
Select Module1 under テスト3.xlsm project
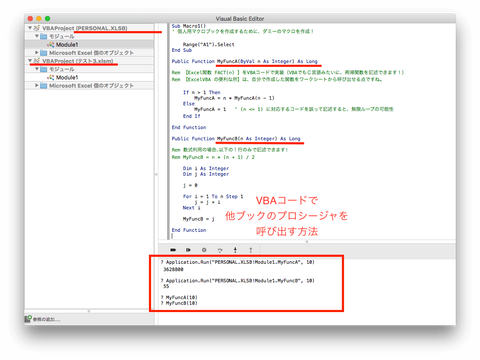(67, 77)
